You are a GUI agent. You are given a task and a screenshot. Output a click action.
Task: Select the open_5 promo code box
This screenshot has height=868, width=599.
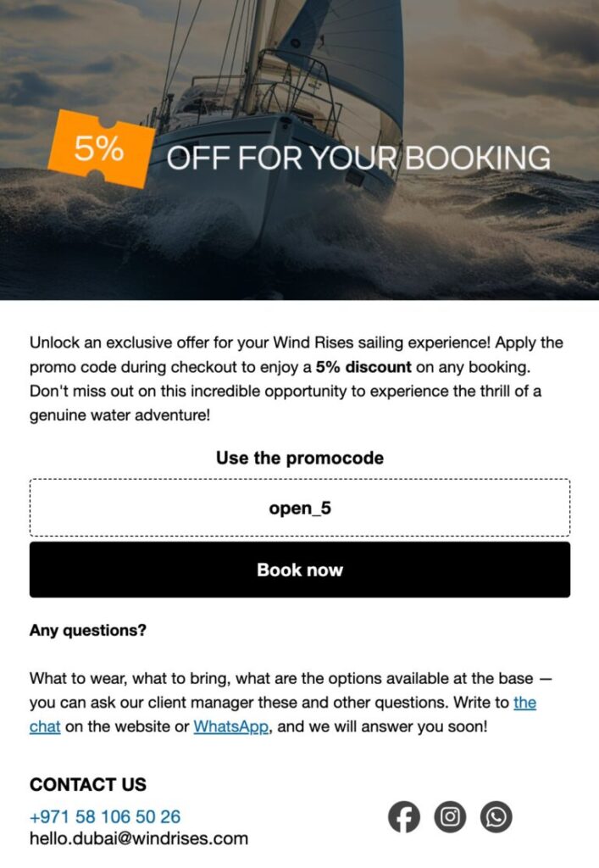pyautogui.click(x=299, y=508)
